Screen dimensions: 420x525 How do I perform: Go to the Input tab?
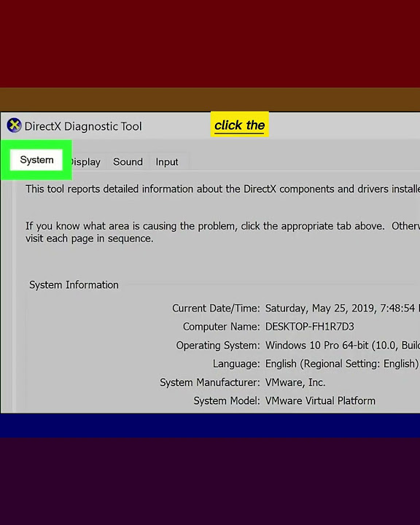coord(167,162)
